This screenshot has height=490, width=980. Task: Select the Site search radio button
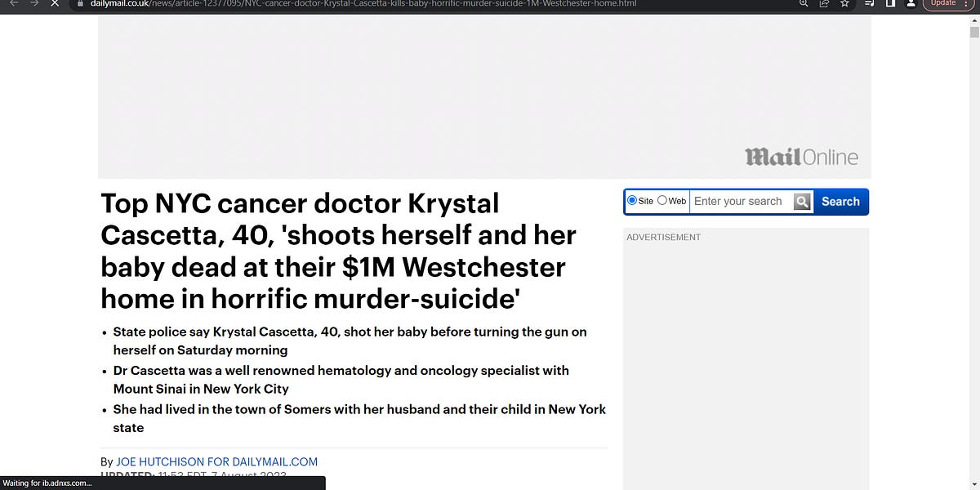point(631,200)
